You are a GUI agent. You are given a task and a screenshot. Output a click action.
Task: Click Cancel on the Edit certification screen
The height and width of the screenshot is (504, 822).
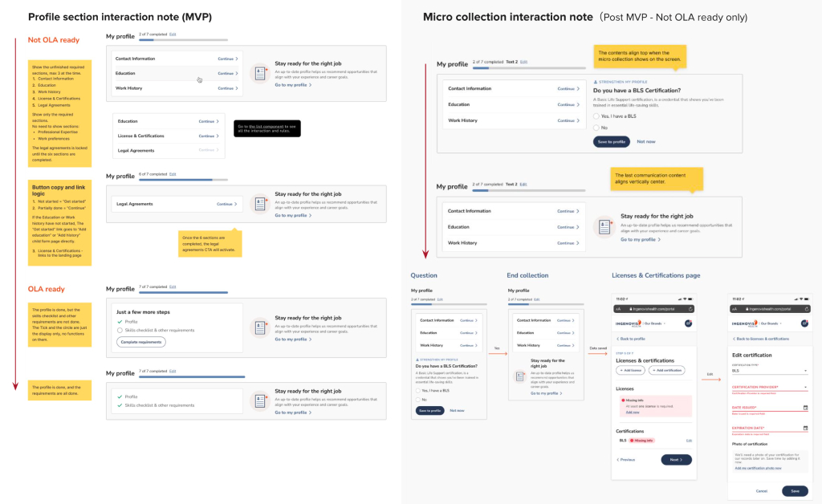coord(761,491)
